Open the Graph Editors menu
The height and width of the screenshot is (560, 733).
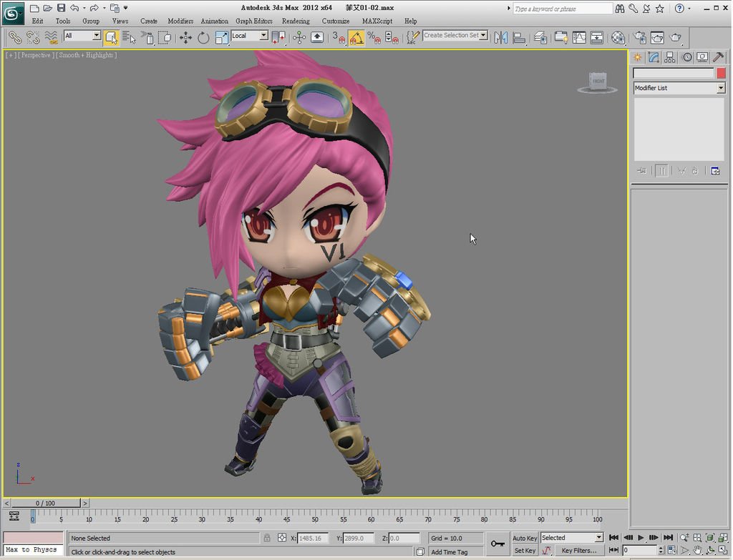pos(254,21)
